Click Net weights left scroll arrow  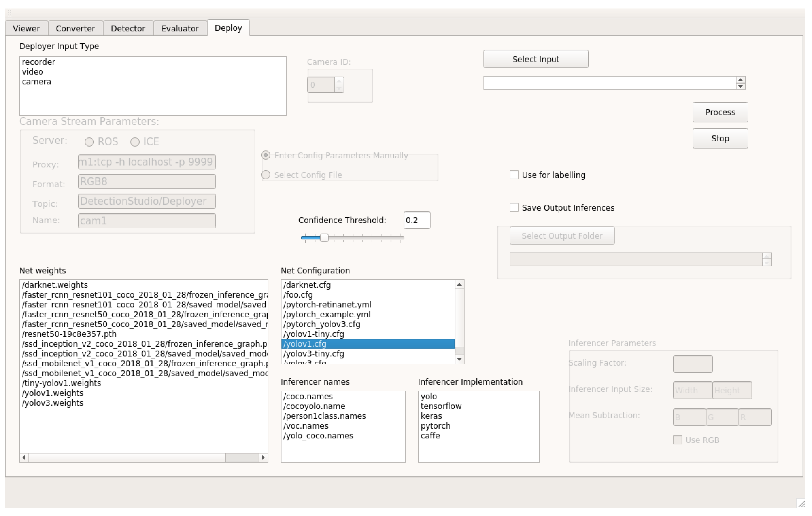pos(24,457)
